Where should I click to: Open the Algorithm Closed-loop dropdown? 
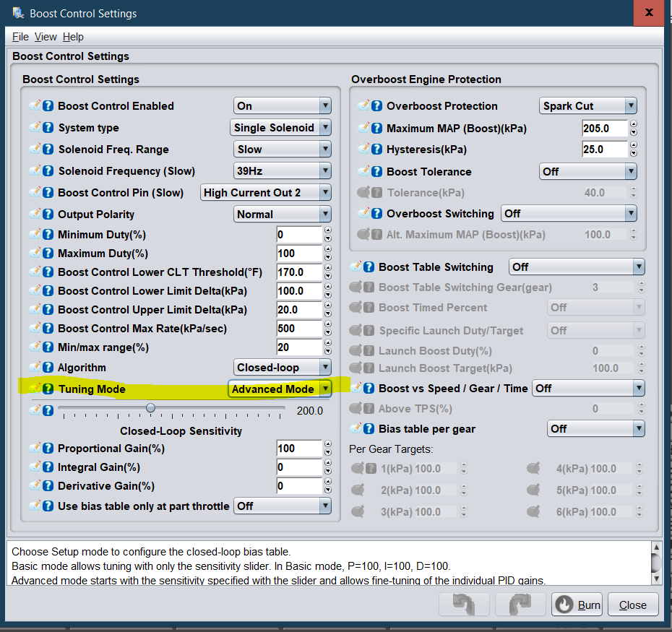(x=283, y=367)
